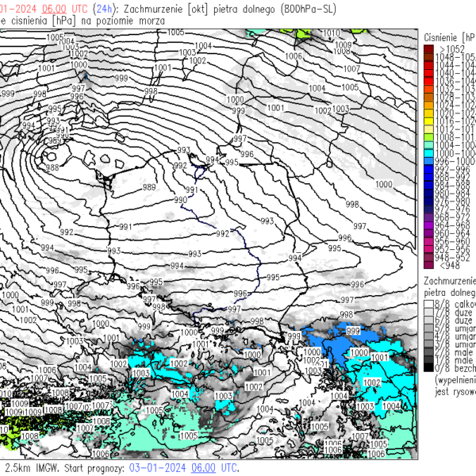Click the 06:00 start time in footer

coord(203,468)
